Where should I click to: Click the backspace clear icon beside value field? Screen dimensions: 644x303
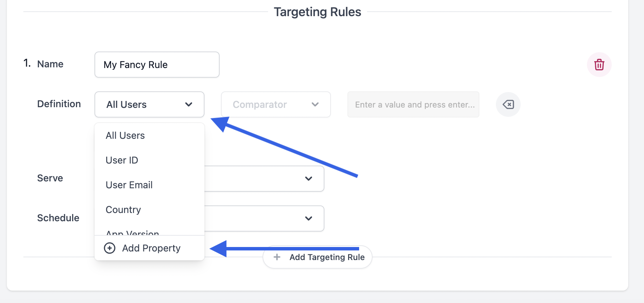(x=508, y=104)
